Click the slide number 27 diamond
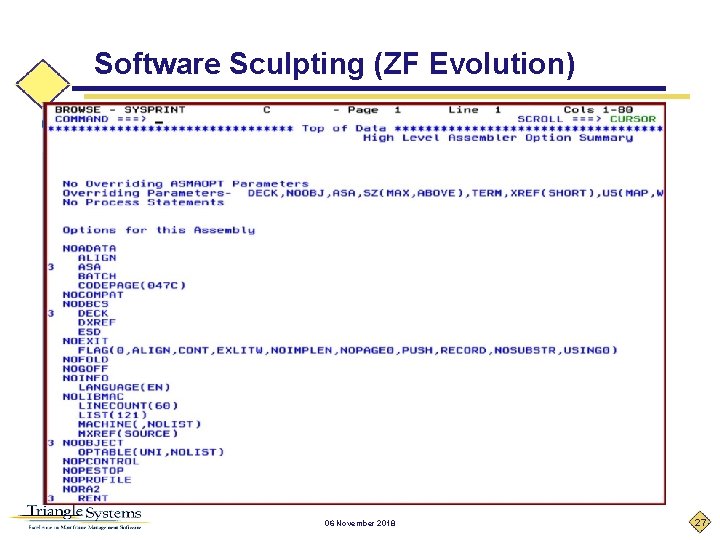Image resolution: width=720 pixels, height=540 pixels. click(x=700, y=522)
